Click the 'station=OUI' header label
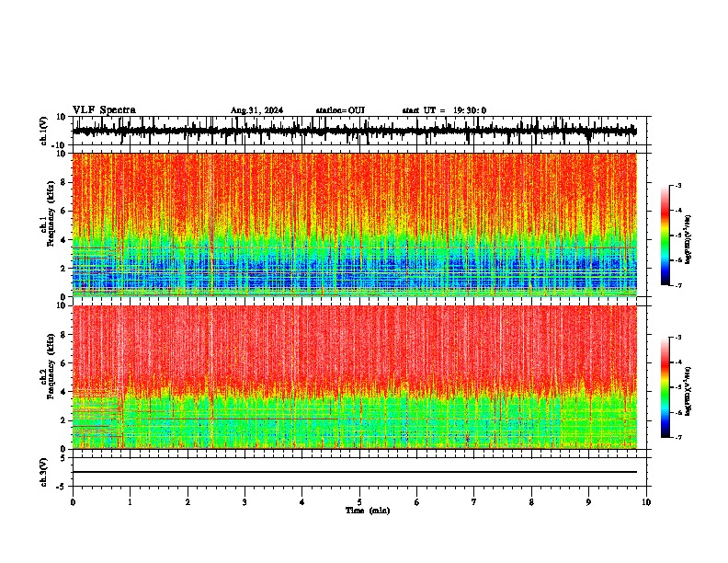Image resolution: width=728 pixels, height=563 pixels. click(x=340, y=110)
